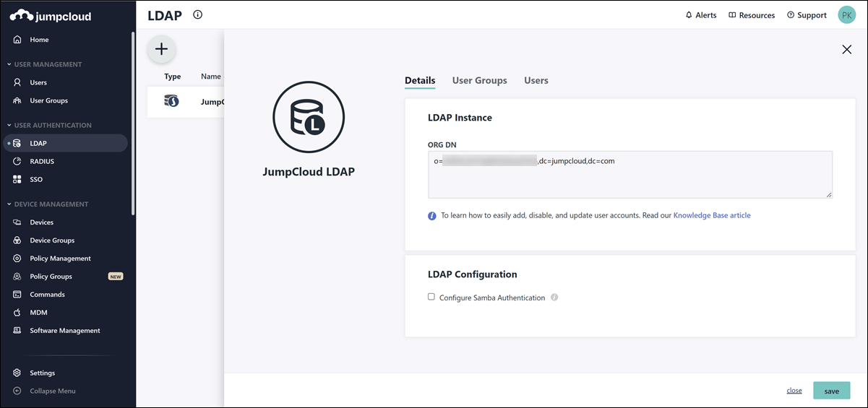Click the LDAP server type icon in table
Viewport: 868px width, 408px height.
[171, 101]
